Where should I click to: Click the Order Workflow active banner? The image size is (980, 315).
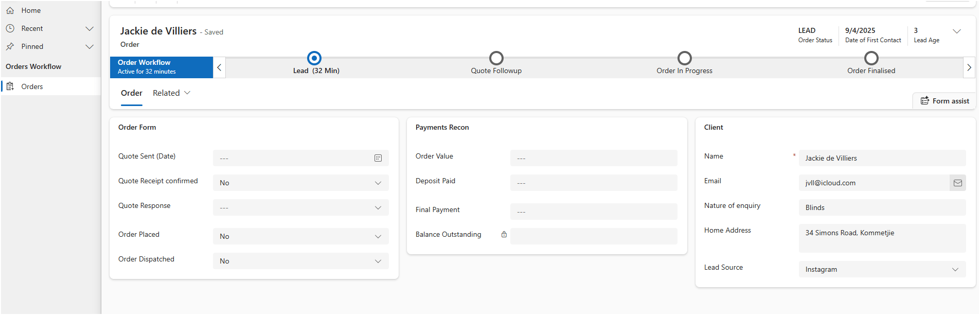[162, 67]
